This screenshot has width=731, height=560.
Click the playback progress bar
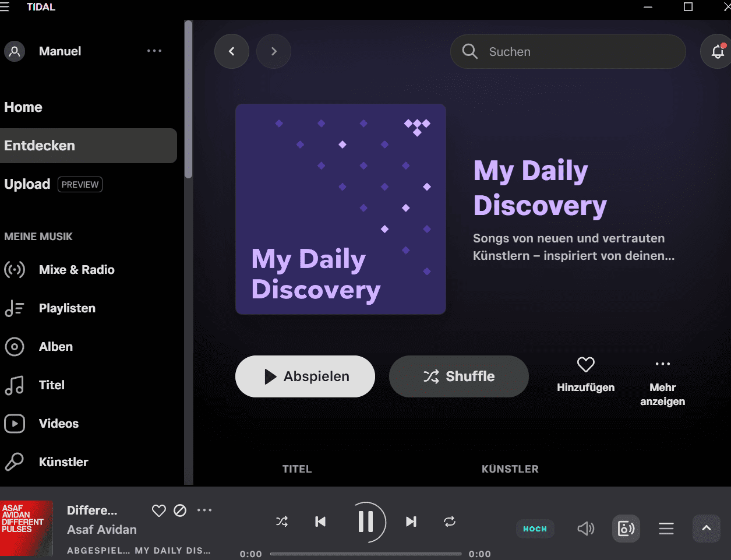pos(366,554)
